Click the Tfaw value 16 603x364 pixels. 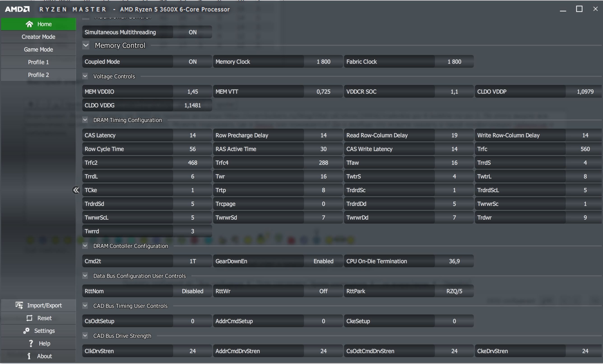[454, 162]
